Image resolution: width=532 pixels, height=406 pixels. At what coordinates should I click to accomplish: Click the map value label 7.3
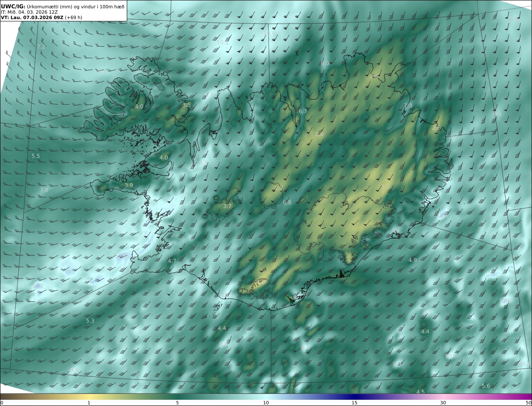[408, 106]
